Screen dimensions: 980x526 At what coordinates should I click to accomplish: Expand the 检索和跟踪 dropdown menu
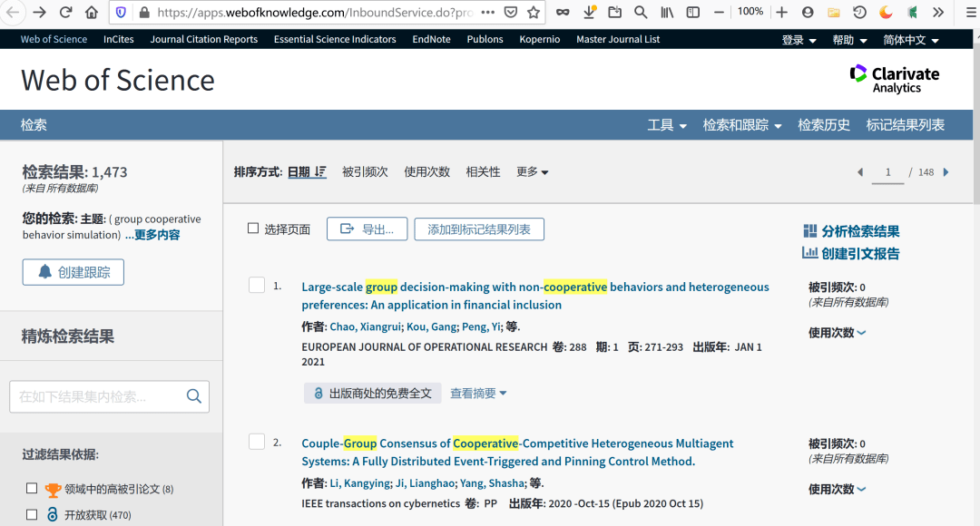[x=742, y=125]
